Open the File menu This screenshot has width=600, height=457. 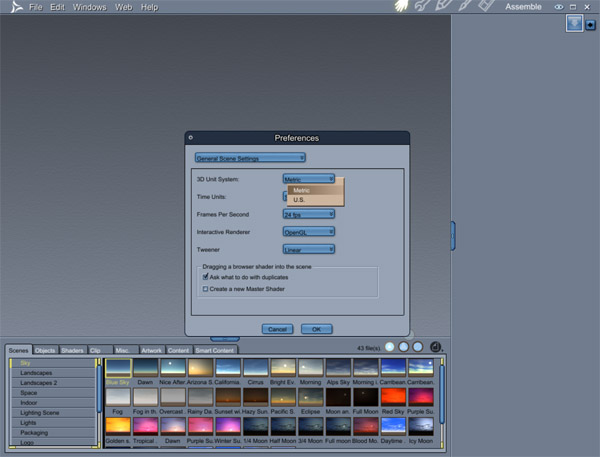click(36, 7)
